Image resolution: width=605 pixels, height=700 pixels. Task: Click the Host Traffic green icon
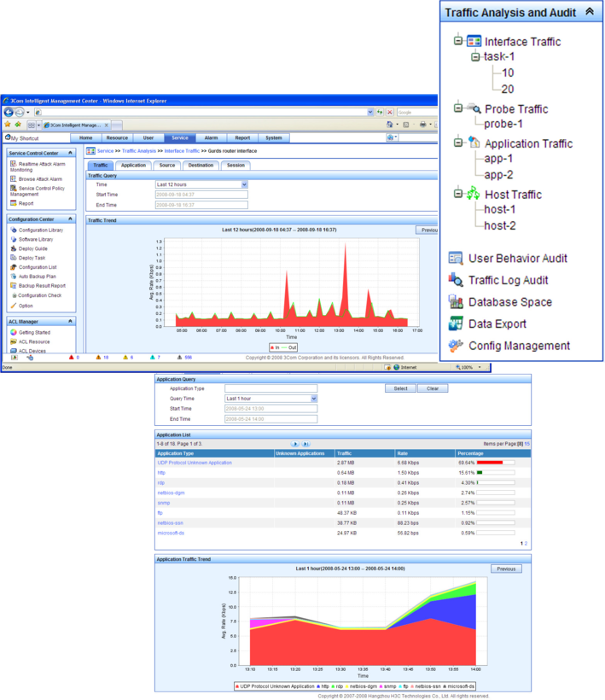[x=474, y=194]
